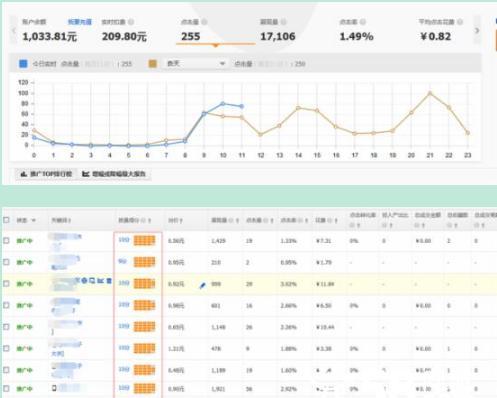
Task: Select the 1,033.81元 account balance card
Action: [x=57, y=31]
